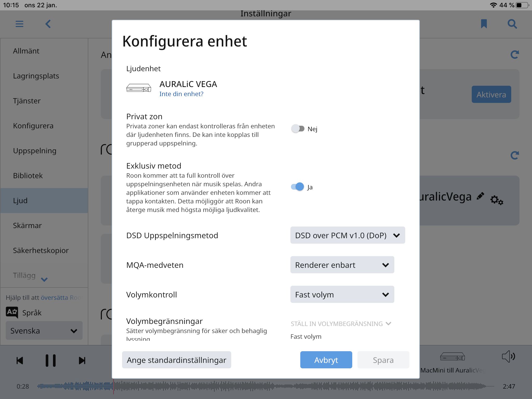The image size is (532, 399).
Task: Open the Volymkontroll dropdown
Action: pos(342,294)
